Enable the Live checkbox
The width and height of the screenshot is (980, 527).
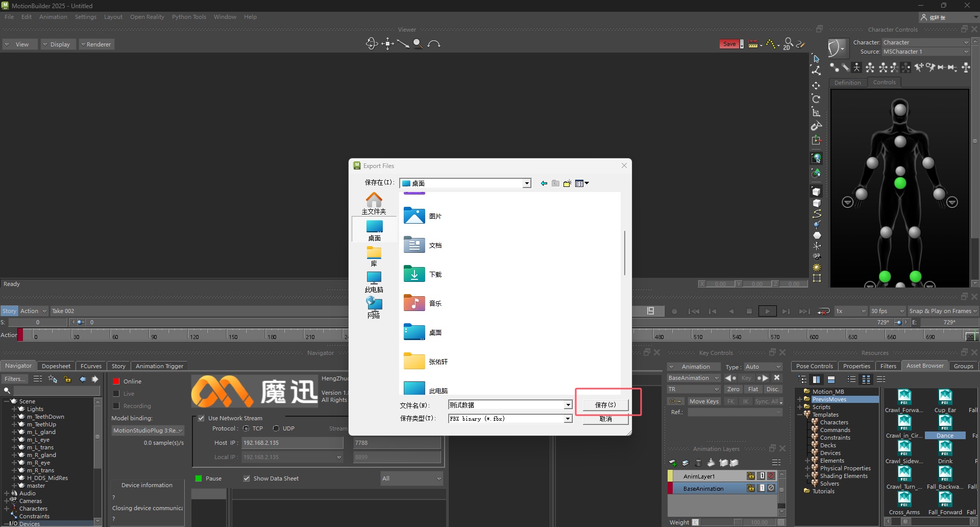pos(116,394)
